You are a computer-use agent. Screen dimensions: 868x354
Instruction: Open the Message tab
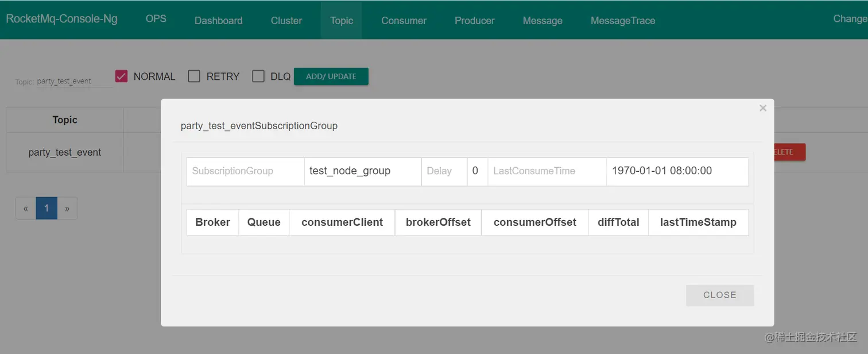pyautogui.click(x=542, y=21)
